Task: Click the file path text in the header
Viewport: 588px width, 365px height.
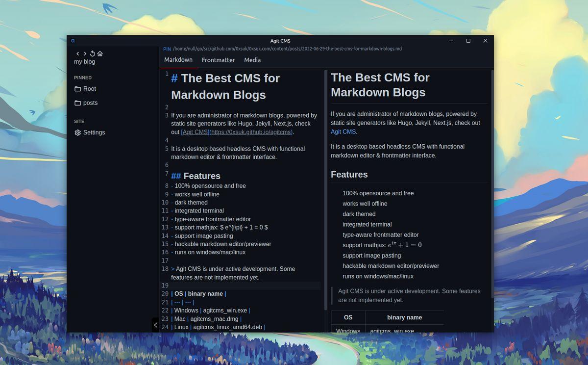Action: click(x=287, y=49)
